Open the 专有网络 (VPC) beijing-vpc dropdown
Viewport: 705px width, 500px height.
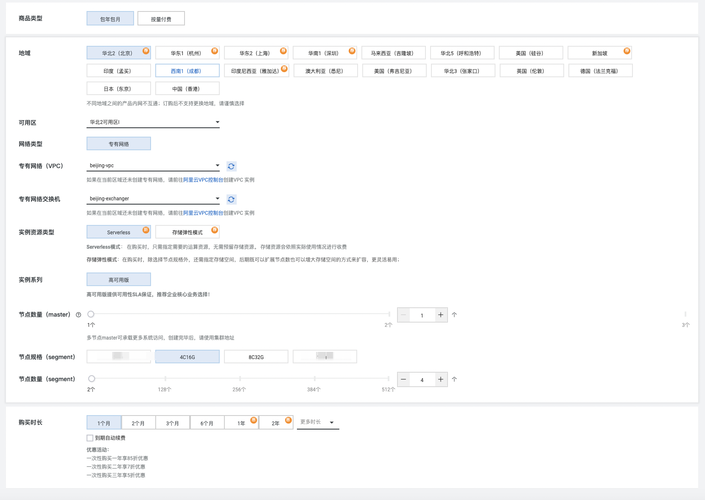pos(153,165)
